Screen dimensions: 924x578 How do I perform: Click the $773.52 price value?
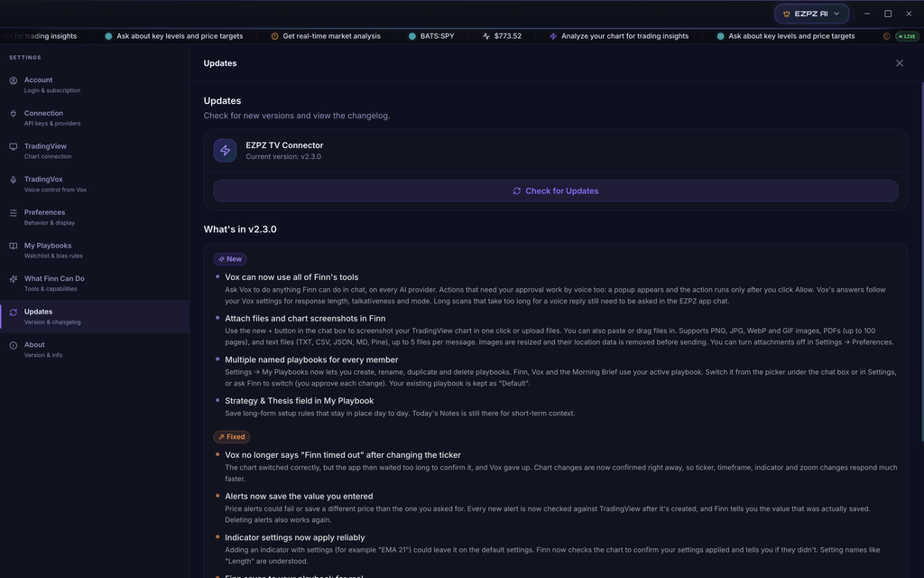508,36
